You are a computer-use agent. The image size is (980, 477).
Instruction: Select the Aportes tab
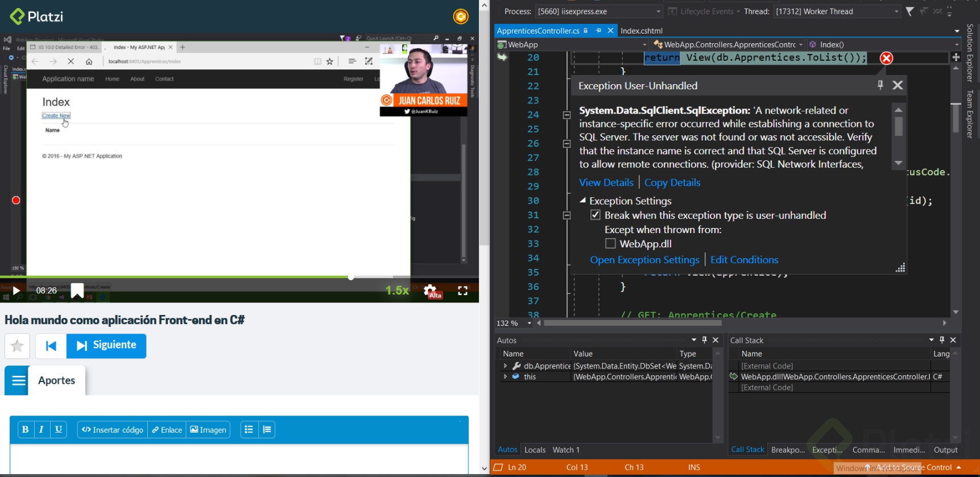(57, 380)
